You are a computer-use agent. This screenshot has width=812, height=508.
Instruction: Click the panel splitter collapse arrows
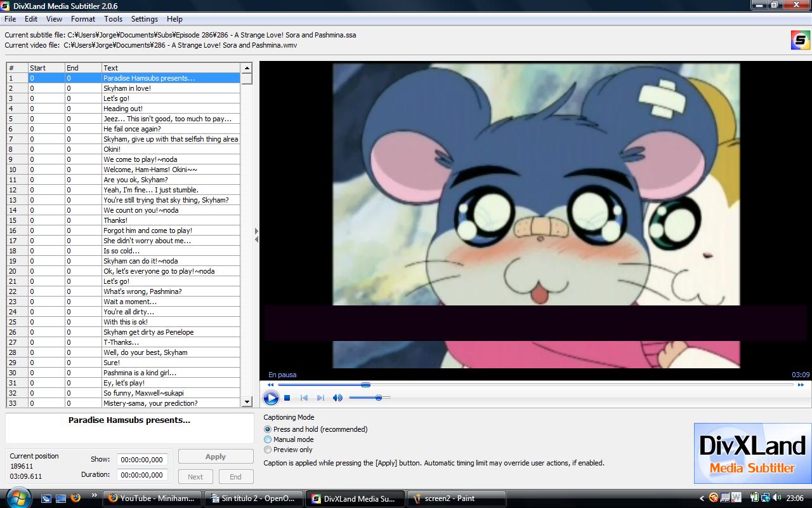click(256, 235)
